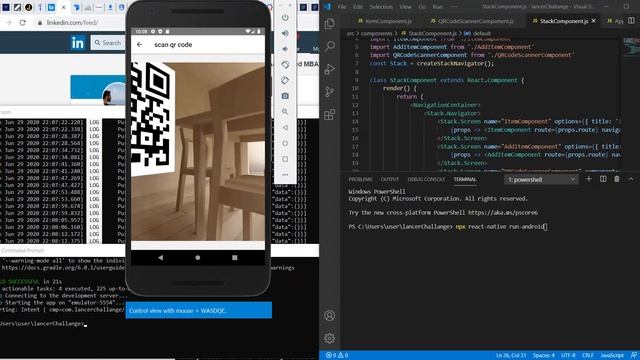The height and width of the screenshot is (360, 640).
Task: Maximize the terminal panel with chevron
Action: coord(631,179)
